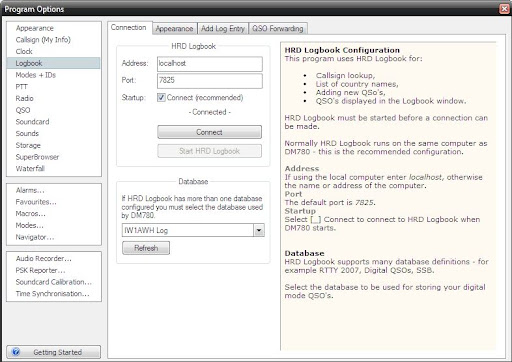The image size is (512, 362).
Task: Open the PSK Reporter... item
Action: (x=40, y=270)
